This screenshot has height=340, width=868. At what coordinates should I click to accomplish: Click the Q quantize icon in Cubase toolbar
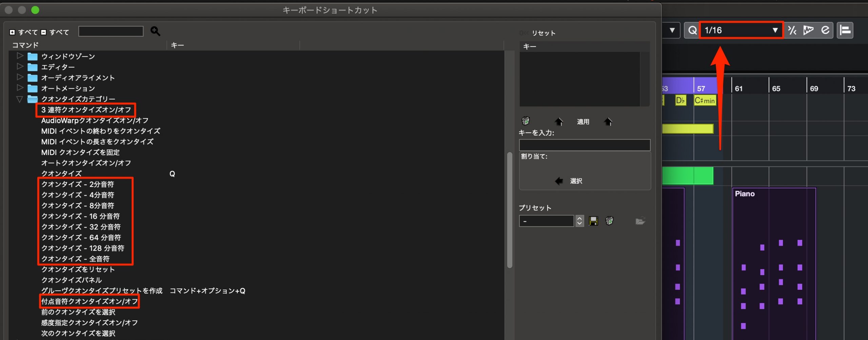[x=692, y=31]
